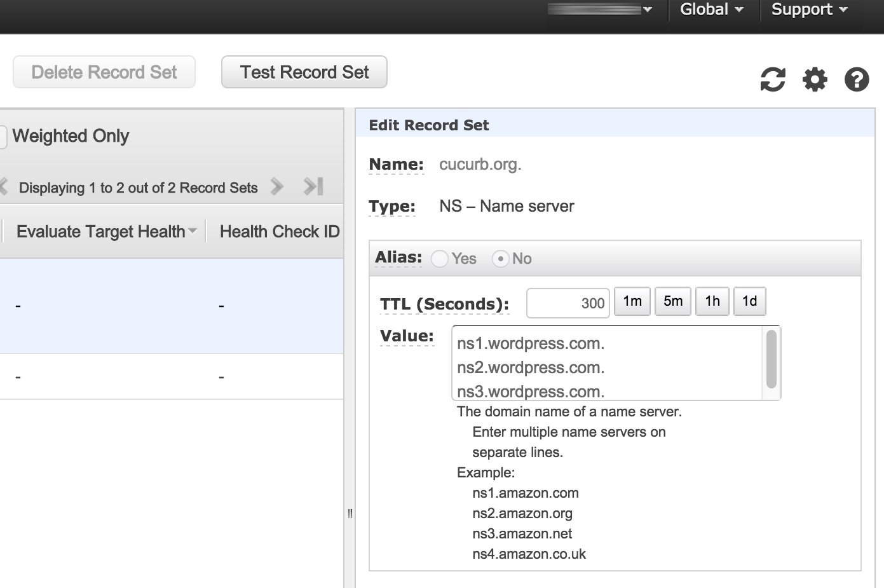
Task: Go to previous page of record sets
Action: (4, 187)
